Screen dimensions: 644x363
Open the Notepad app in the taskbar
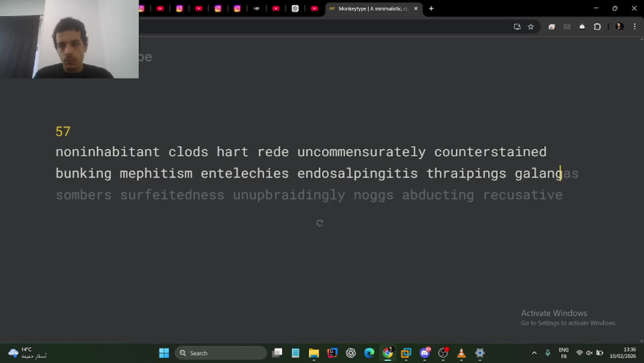(296, 353)
